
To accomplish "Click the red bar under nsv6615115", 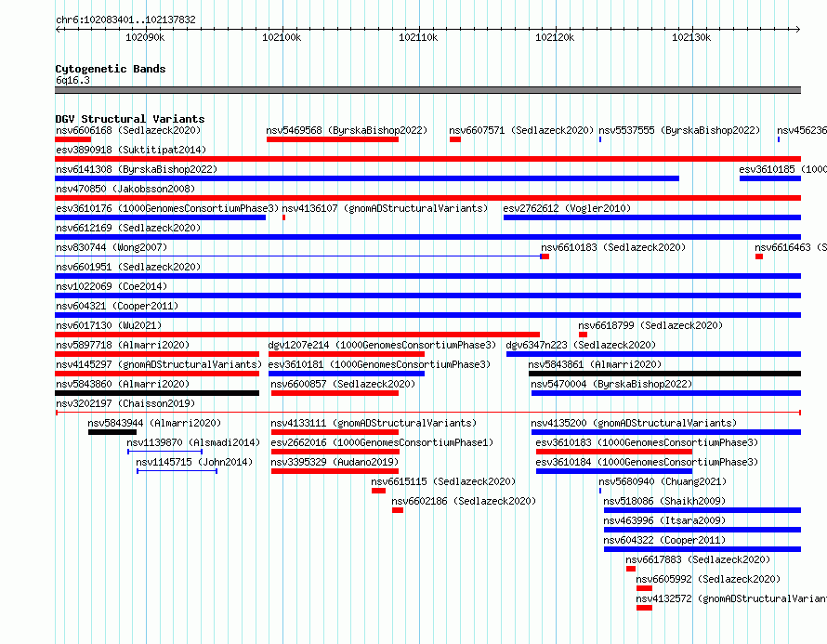I will [x=378, y=491].
